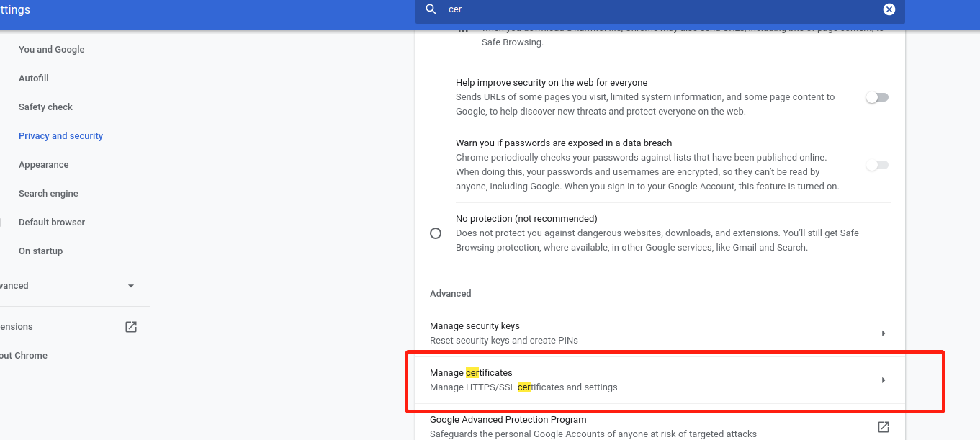Click 'Manage certificates' row title
Image resolution: width=980 pixels, height=440 pixels.
click(x=471, y=373)
